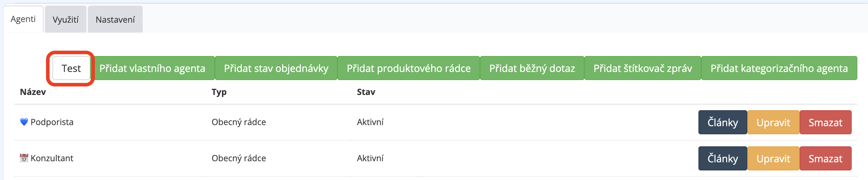868x180 pixels.
Task: Open Články for Podporista
Action: point(723,122)
